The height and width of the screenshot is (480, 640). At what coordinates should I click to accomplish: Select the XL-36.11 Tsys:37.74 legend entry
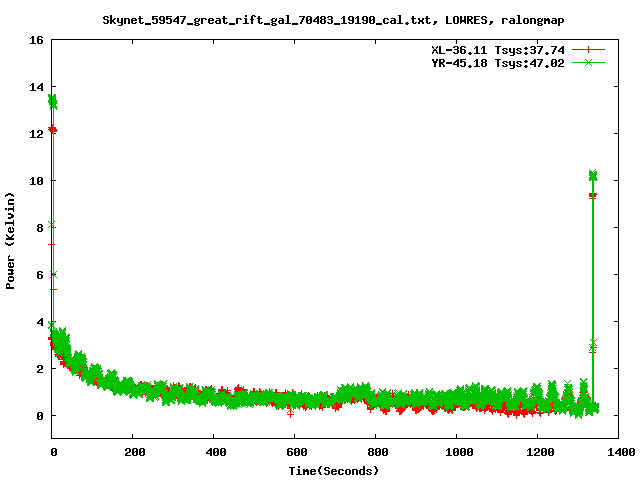(x=498, y=50)
